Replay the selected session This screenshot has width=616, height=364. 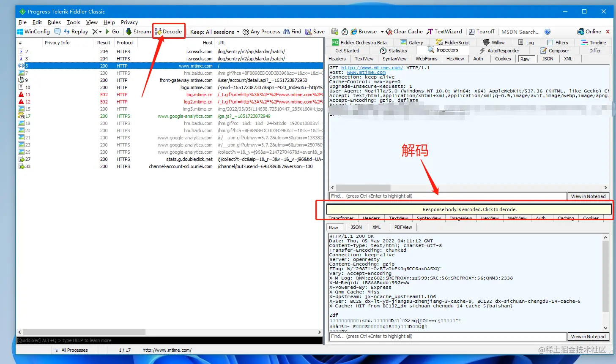(76, 32)
